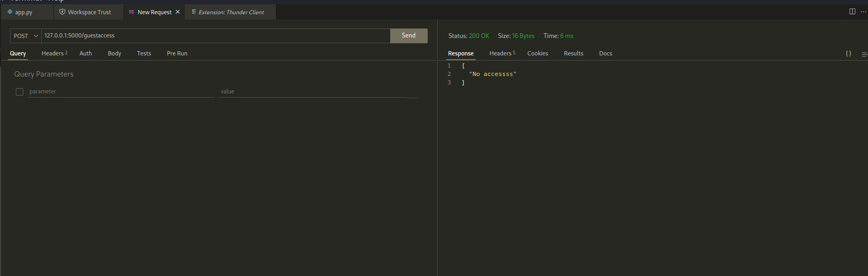Send the request with the Send button
The height and width of the screenshot is (276, 868).
click(x=409, y=35)
